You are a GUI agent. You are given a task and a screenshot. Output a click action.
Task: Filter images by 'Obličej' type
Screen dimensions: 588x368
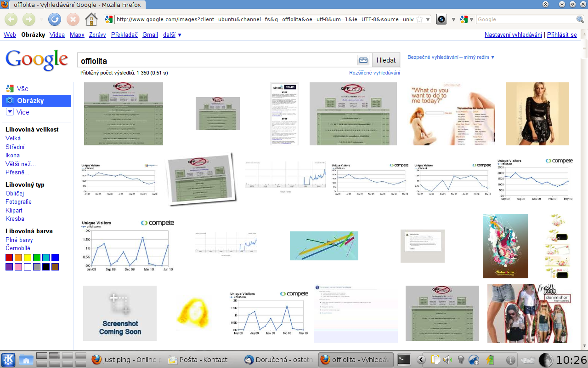click(15, 193)
